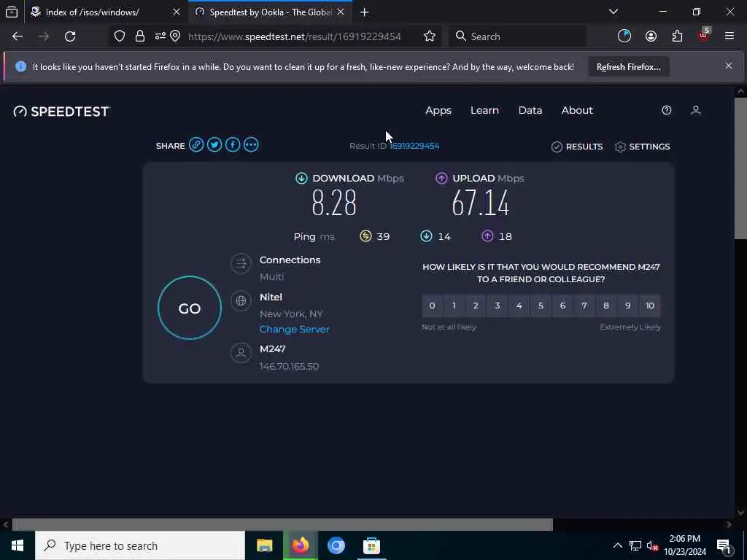Open Firefox View icon at tab strip start
This screenshot has width=747, height=560.
[x=12, y=12]
